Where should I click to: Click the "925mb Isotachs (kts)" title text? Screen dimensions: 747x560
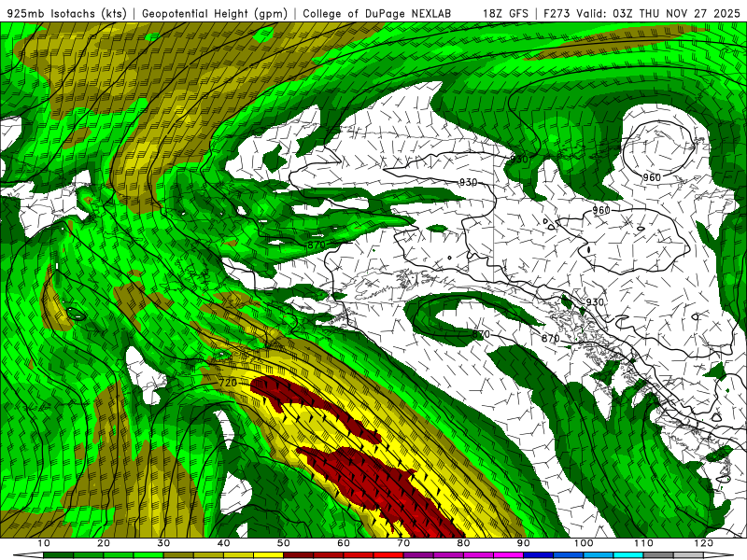tap(67, 13)
